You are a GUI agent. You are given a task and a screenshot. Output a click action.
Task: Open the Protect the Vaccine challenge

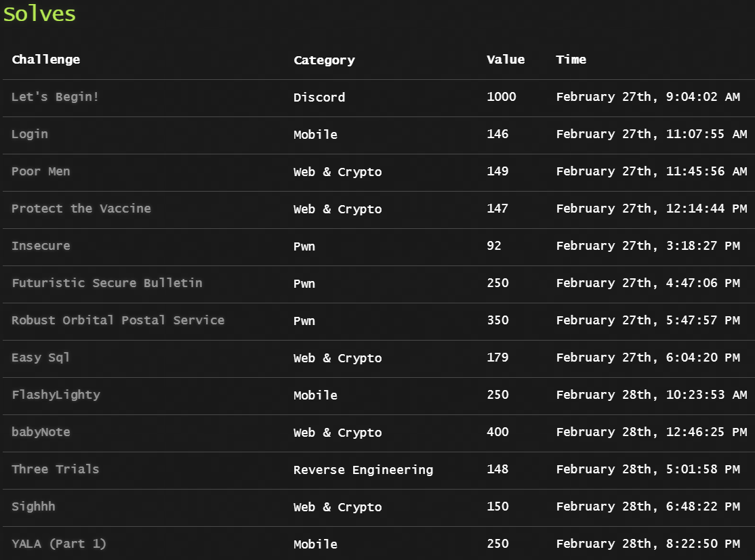81,209
